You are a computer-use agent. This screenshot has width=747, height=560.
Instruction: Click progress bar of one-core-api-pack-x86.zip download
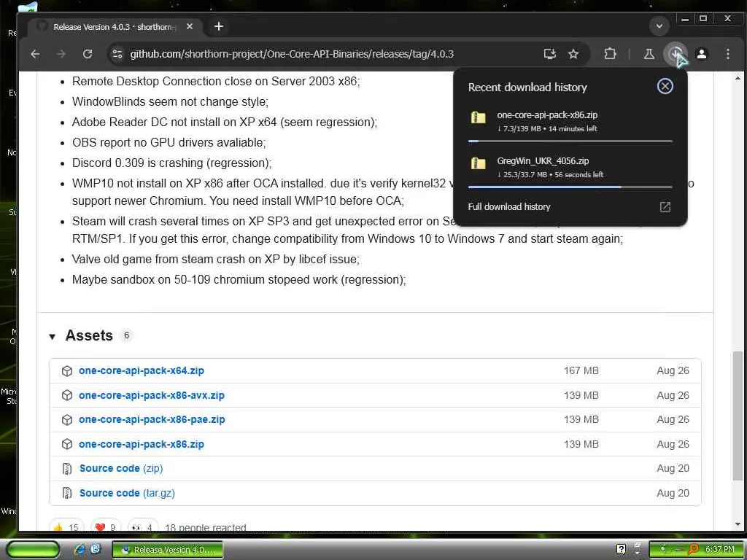tap(570, 141)
